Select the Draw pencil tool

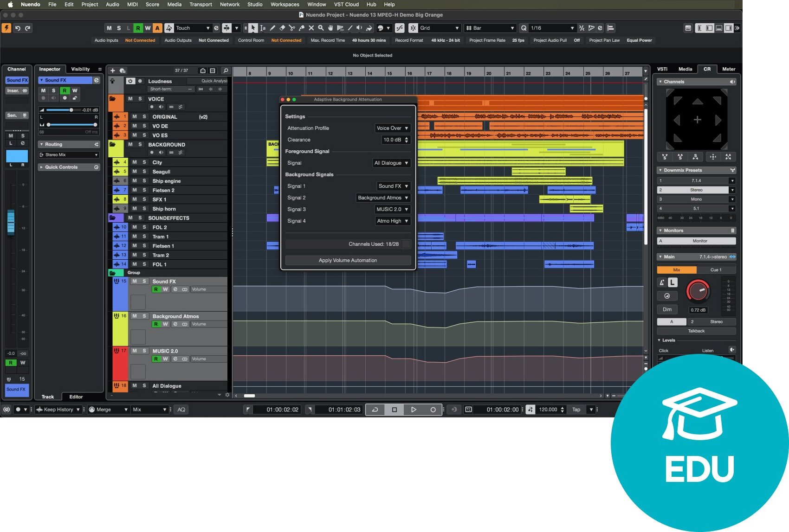click(272, 28)
